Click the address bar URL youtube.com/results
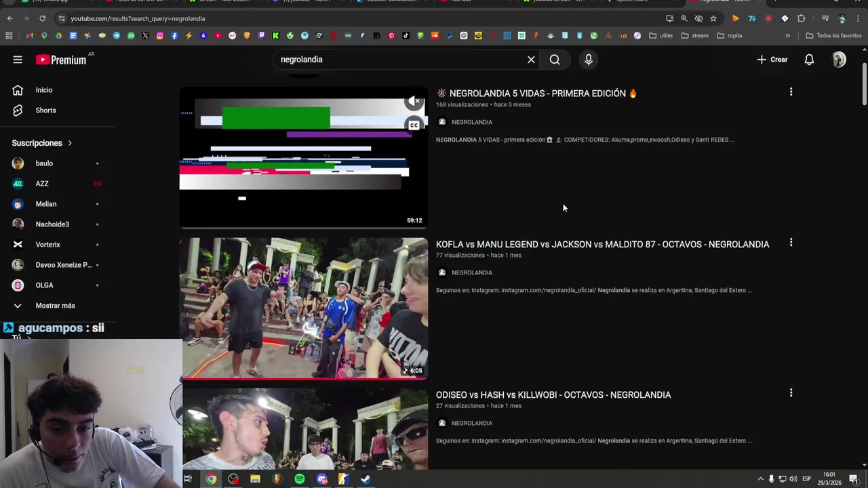868x488 pixels. coord(138,18)
